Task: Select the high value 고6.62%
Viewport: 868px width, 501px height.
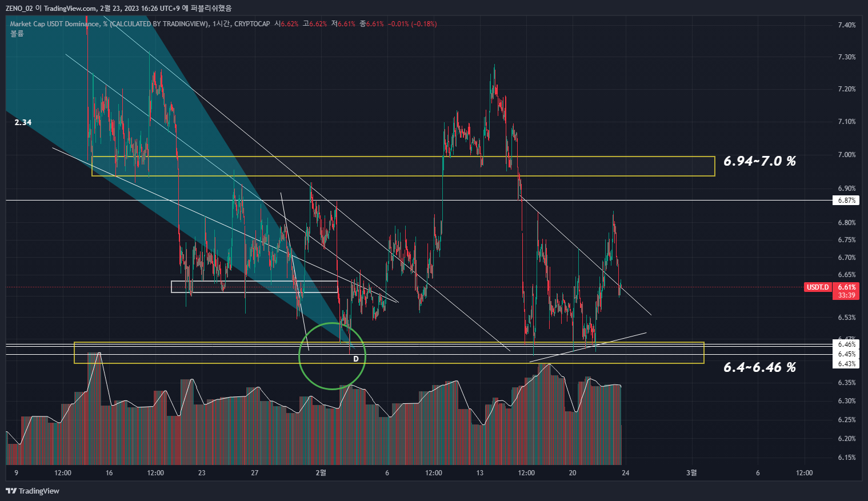Action: 315,24
